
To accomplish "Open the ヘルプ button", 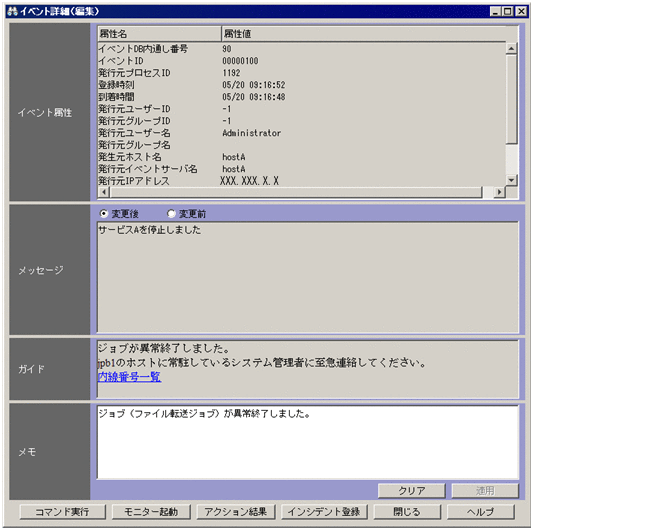I will click(x=481, y=512).
